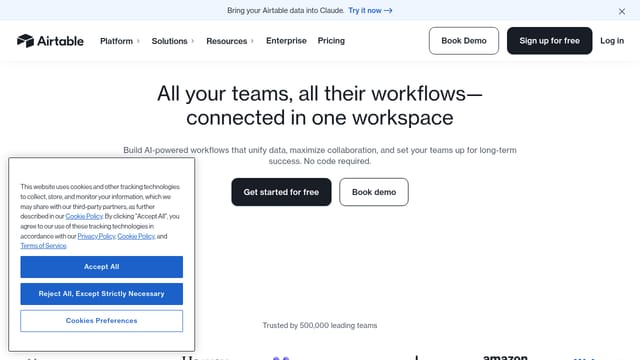The width and height of the screenshot is (640, 360).
Task: Follow the Try it now arrow link
Action: (370, 11)
